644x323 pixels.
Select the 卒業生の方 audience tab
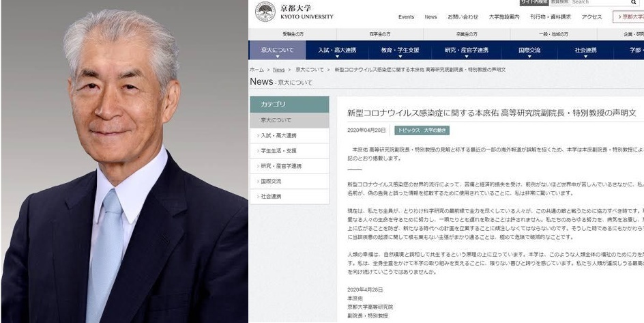(467, 35)
